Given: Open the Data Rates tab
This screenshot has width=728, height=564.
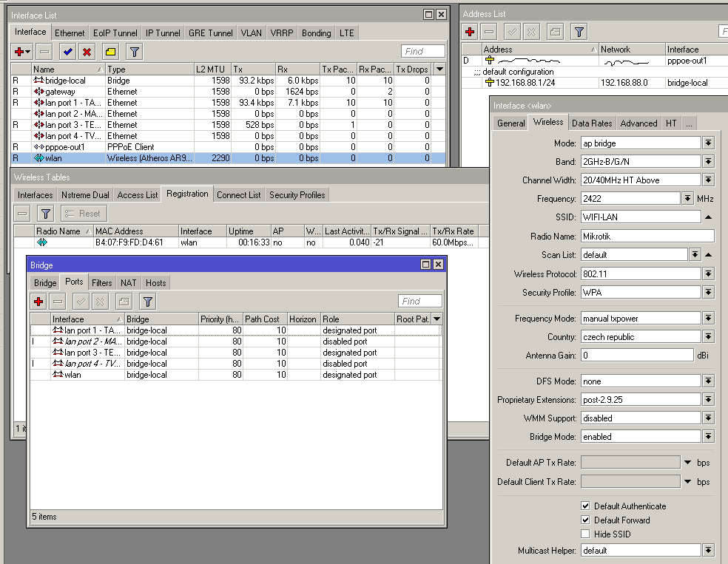Looking at the screenshot, I should point(592,123).
